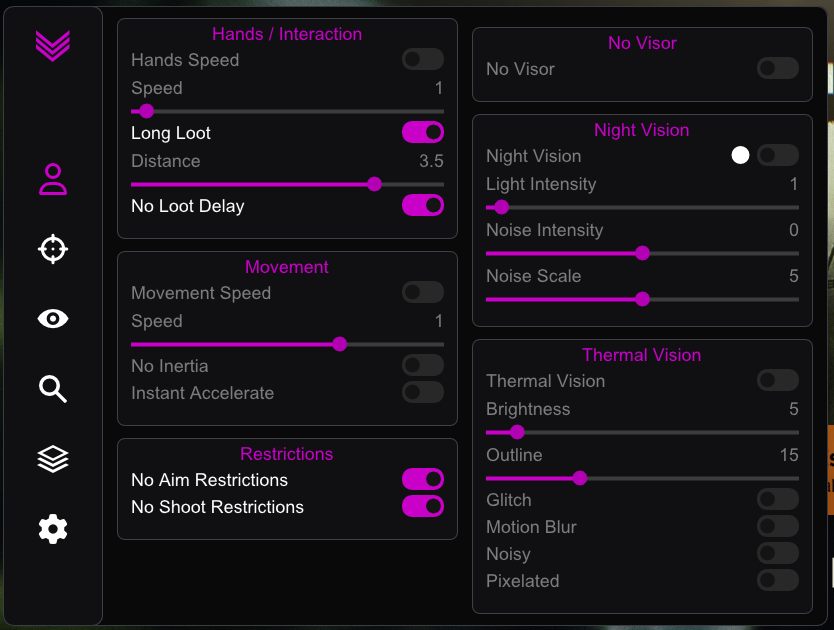Enable the Pixelated thermal effect toggle
Image resolution: width=834 pixels, height=630 pixels.
click(778, 580)
